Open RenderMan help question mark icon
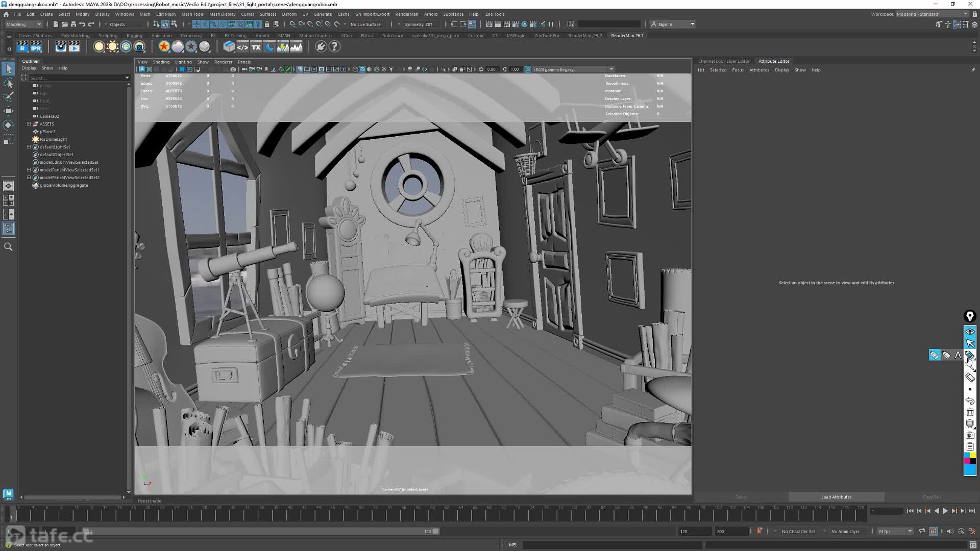Screen dimensions: 980x551 (334, 47)
